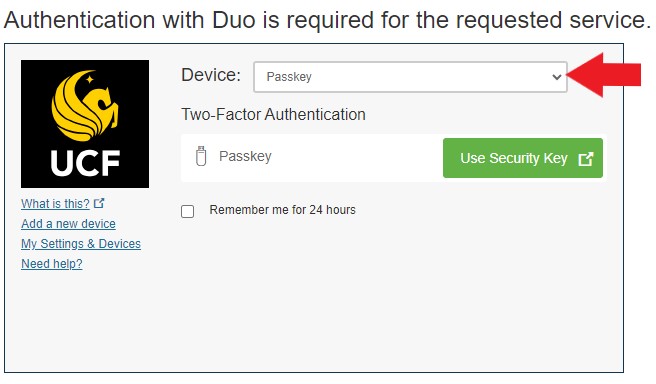Enable the Remember me checkbox
This screenshot has width=656, height=384.
point(187,211)
